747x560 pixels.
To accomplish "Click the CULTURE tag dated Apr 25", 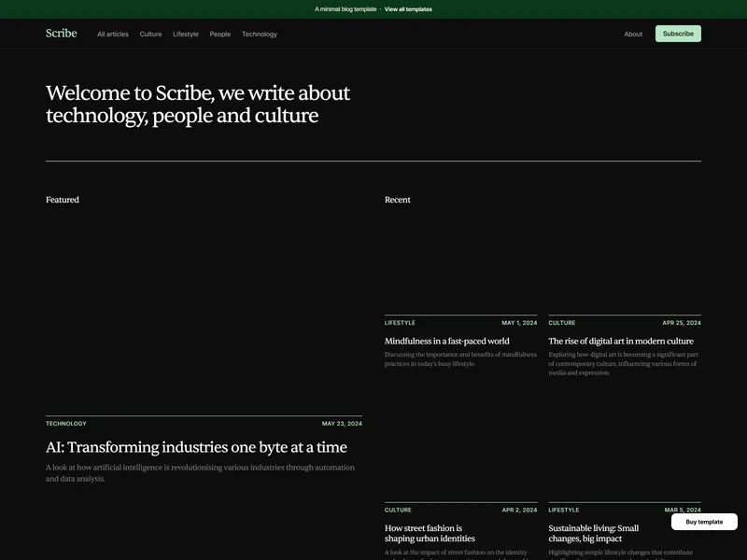I will click(x=562, y=323).
